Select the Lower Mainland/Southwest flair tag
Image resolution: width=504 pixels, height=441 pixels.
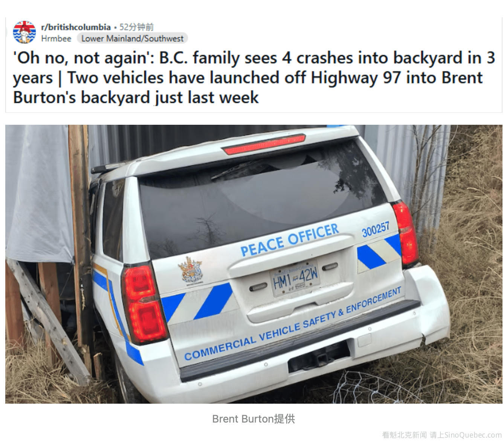point(132,38)
